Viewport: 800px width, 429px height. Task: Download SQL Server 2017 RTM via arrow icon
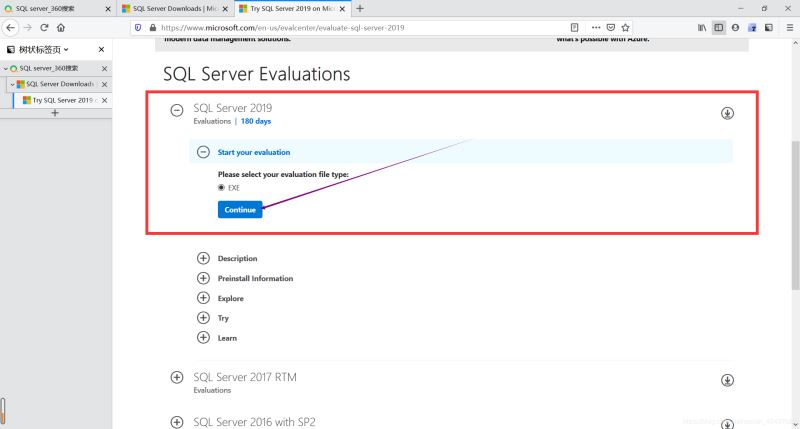(727, 380)
